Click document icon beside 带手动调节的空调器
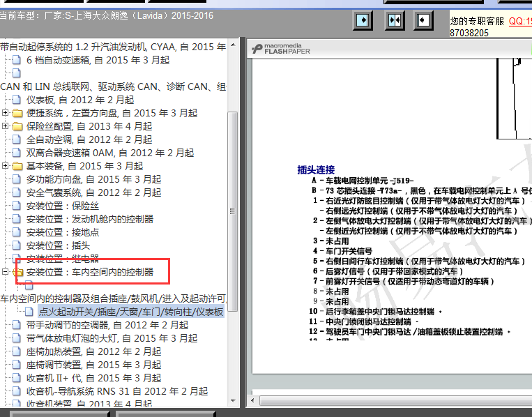 click(x=17, y=325)
